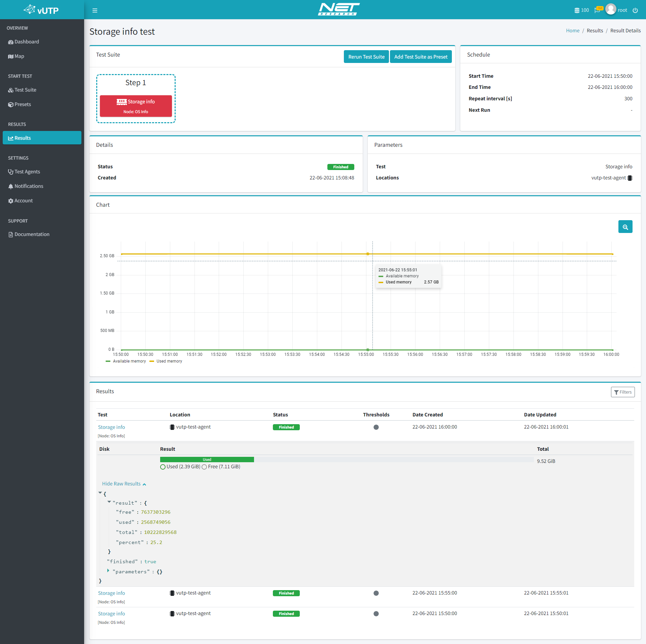The height and width of the screenshot is (644, 646).
Task: Toggle Used (2.39 GiB) disk legend
Action: tap(180, 467)
